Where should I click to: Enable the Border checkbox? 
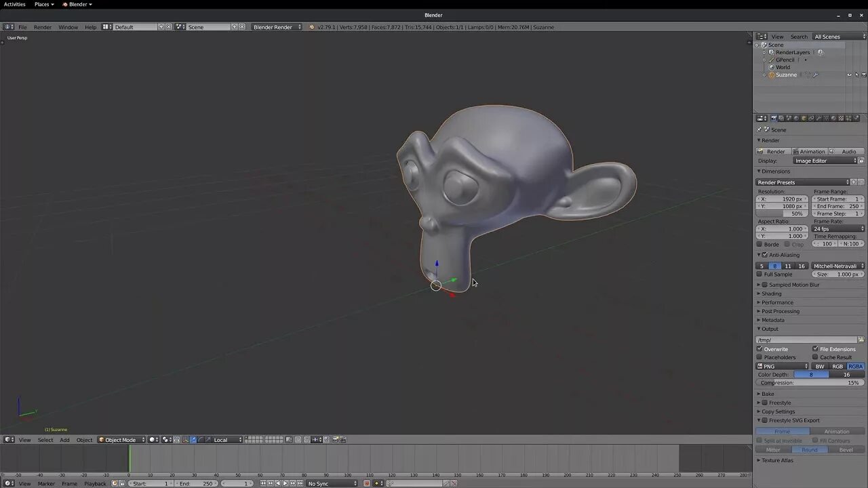click(759, 244)
